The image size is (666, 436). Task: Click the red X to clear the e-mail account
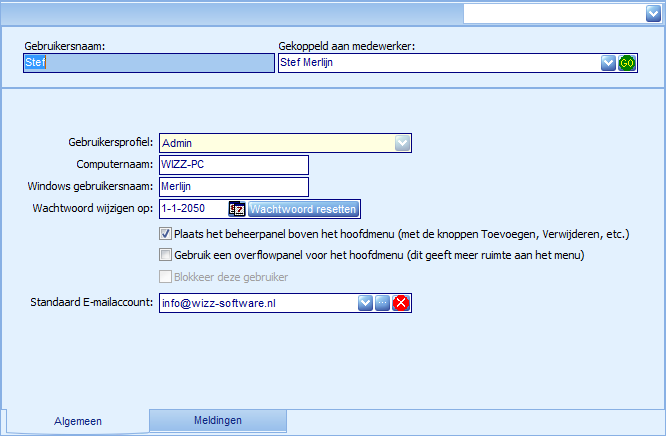coord(401,303)
